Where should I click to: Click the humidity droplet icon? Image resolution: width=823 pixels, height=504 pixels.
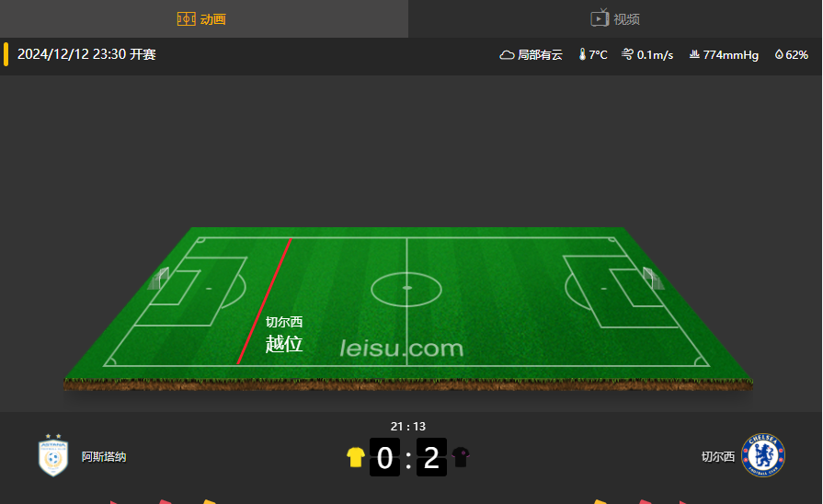(779, 54)
